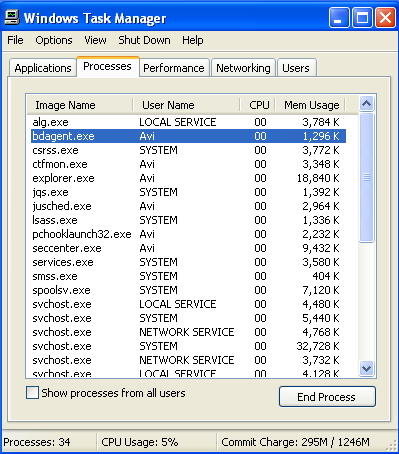Select the pchooklaunch32.exe process
399x454 pixels.
(188, 234)
